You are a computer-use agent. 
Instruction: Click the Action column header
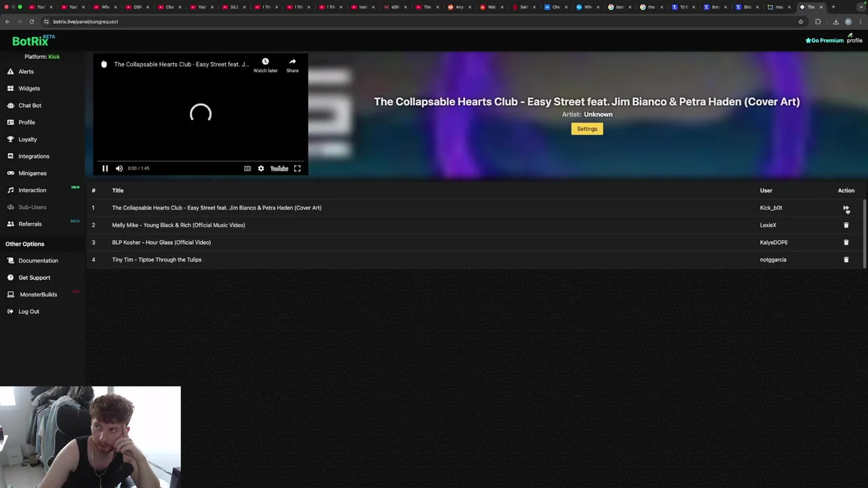coord(846,190)
